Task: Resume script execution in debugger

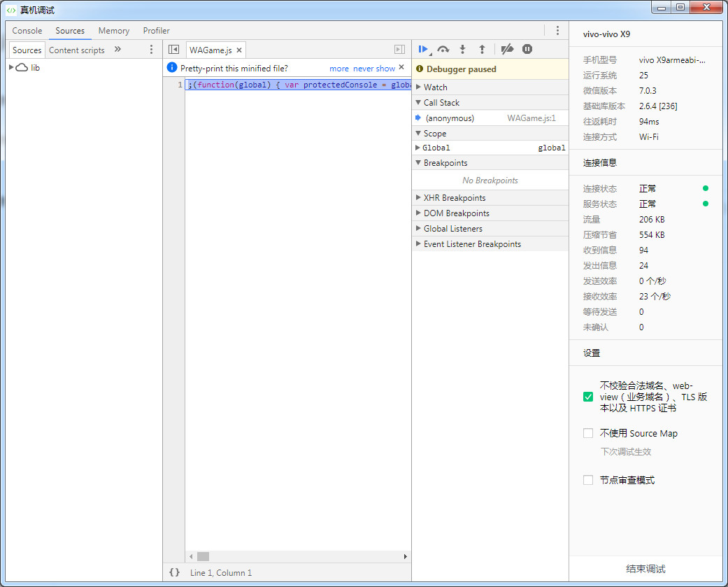Action: [423, 49]
